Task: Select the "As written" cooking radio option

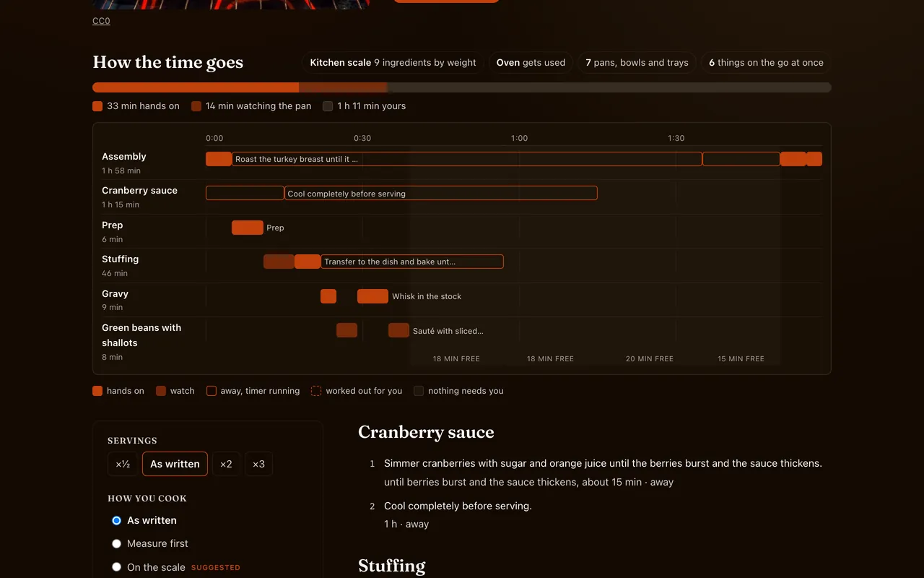Action: [x=116, y=520]
